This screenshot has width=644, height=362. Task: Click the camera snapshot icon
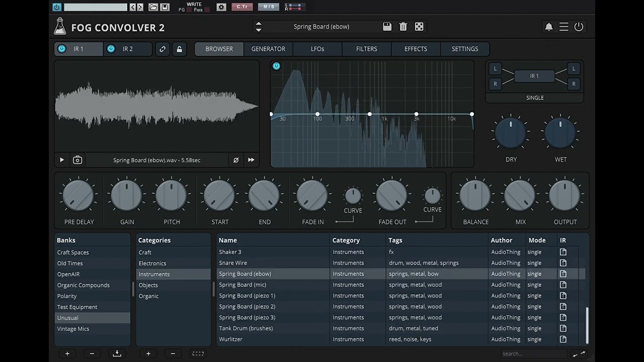[77, 160]
